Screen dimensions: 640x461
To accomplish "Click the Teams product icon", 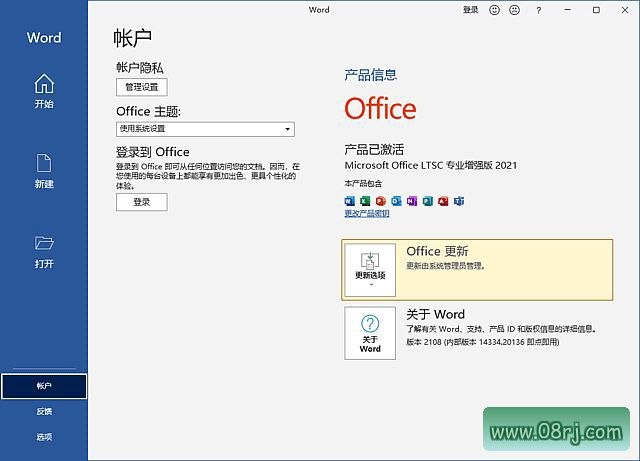I will [x=459, y=201].
